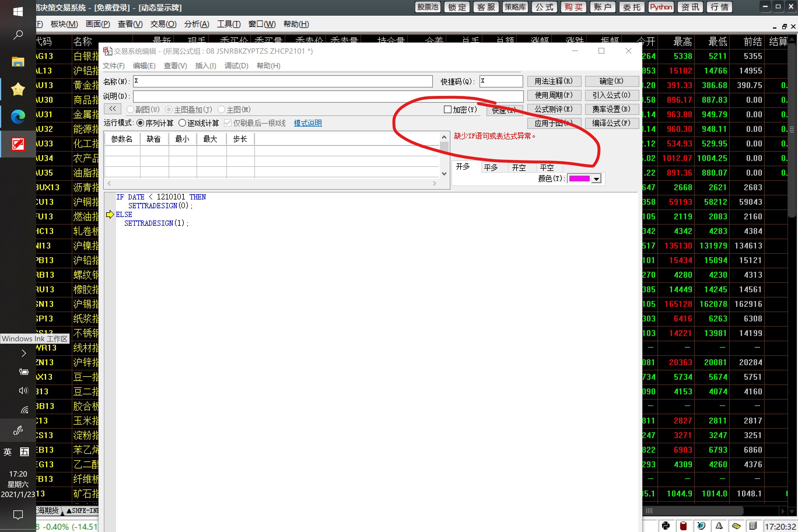This screenshot has width=798, height=532.
Task: Open 调试(D) menu in editor
Action: (x=236, y=66)
